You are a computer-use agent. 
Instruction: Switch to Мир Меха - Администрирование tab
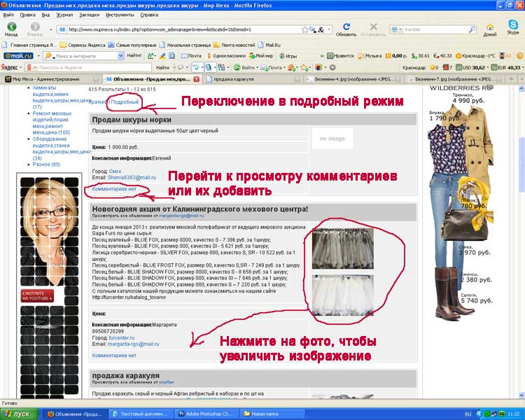[50, 79]
